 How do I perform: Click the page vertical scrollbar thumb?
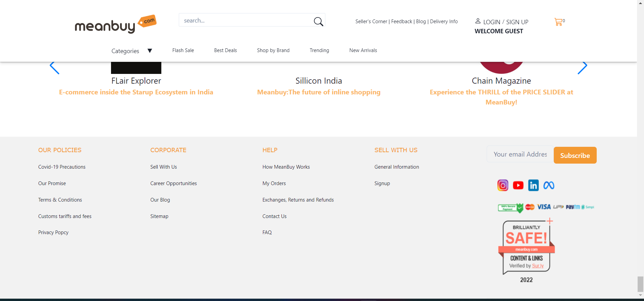pyautogui.click(x=640, y=284)
